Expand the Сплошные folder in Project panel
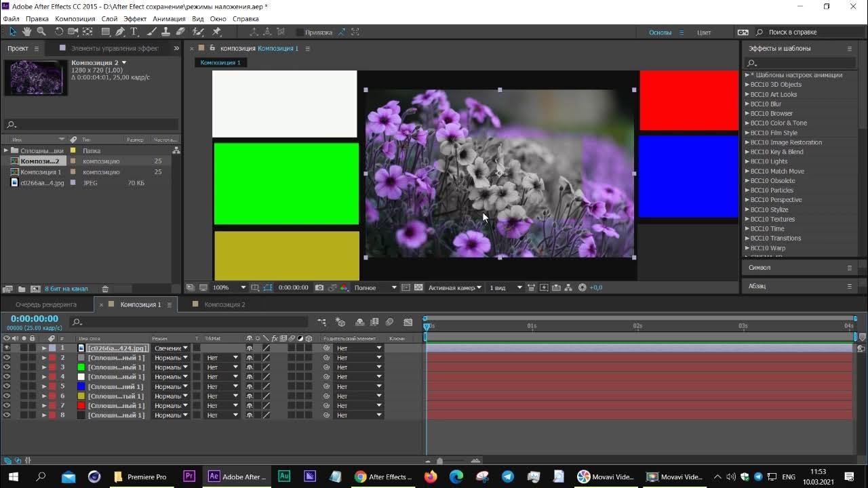The image size is (868, 488). (x=6, y=150)
